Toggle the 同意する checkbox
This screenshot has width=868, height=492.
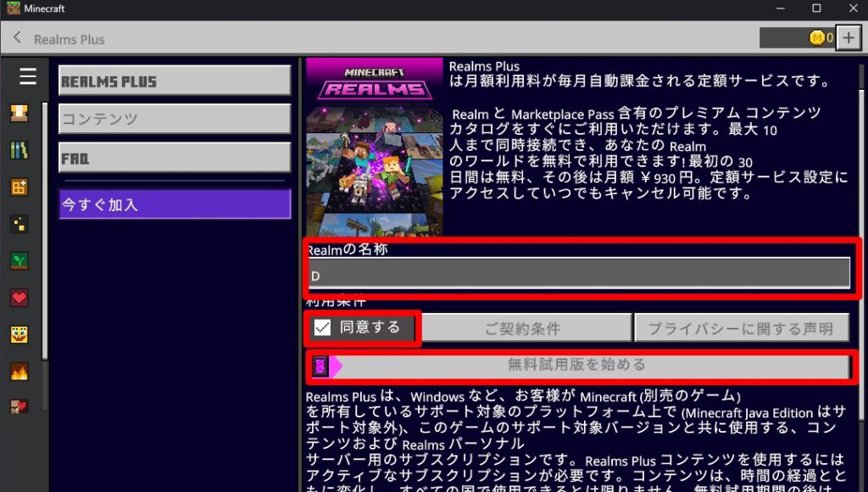pos(322,328)
